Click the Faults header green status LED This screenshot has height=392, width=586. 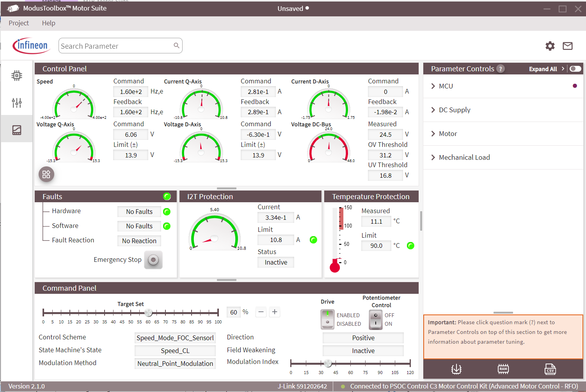pyautogui.click(x=167, y=196)
